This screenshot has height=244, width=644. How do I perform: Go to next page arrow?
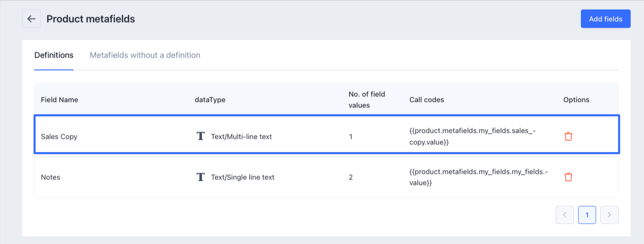pyautogui.click(x=609, y=215)
